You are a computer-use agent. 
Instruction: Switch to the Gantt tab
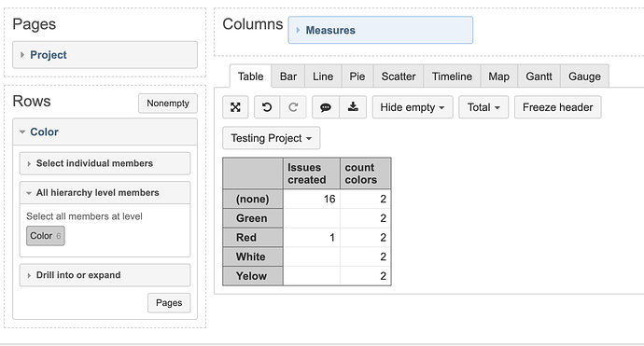tap(539, 76)
